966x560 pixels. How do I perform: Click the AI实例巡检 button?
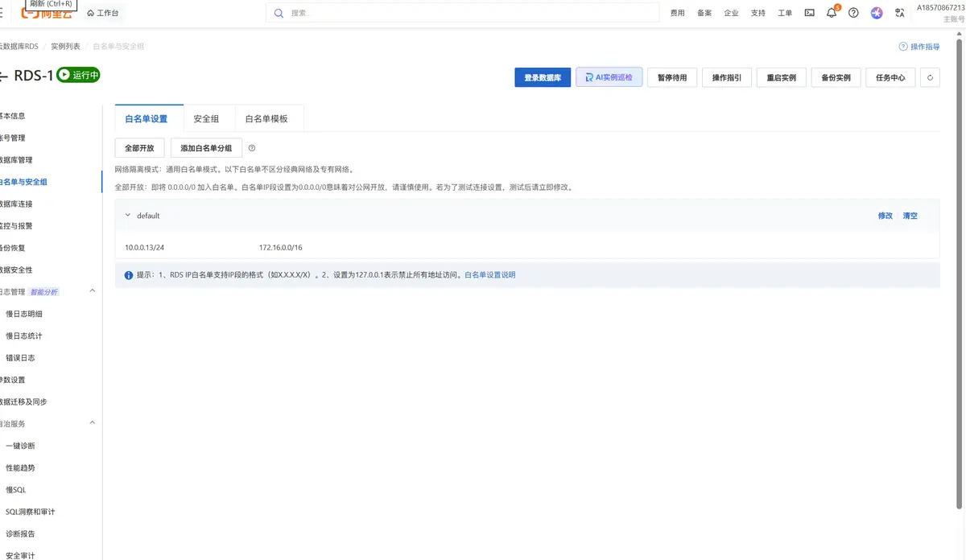click(609, 77)
